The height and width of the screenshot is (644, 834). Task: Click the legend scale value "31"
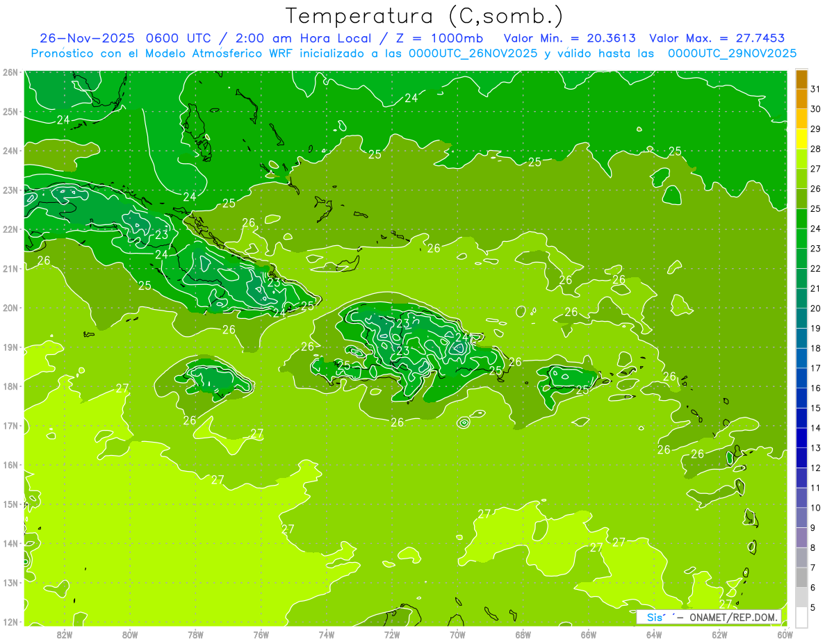click(x=816, y=89)
